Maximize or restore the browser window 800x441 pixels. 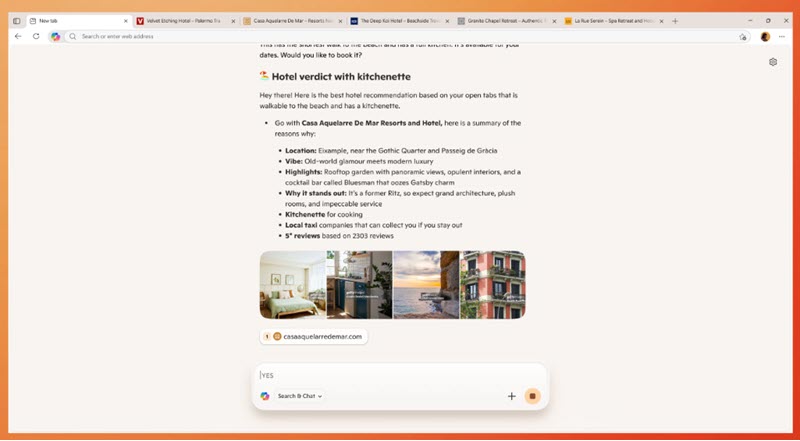click(768, 21)
